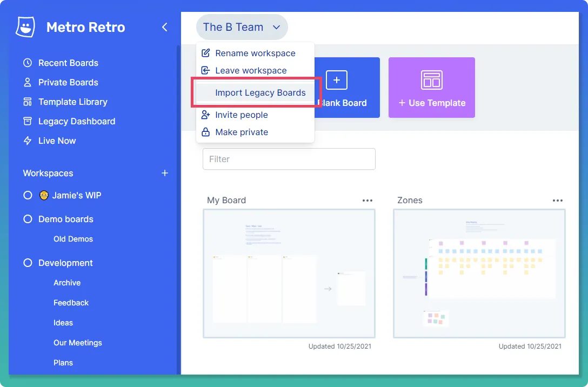
Task: Select the circle next to Jamie's WIP
Action: (x=28, y=195)
